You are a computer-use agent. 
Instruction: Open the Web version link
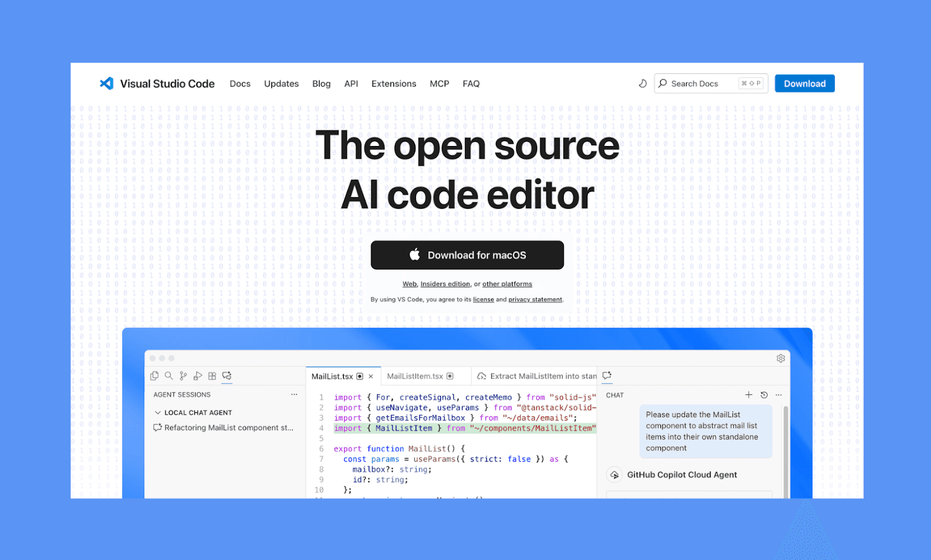[x=410, y=284]
